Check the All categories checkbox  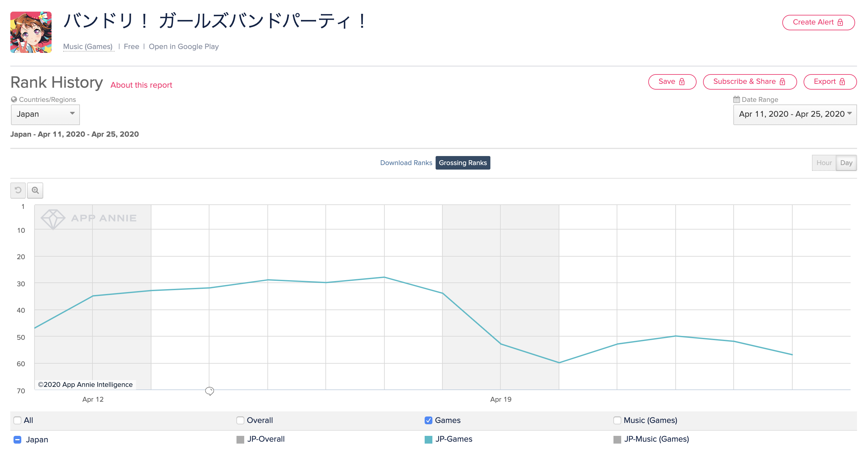point(17,420)
